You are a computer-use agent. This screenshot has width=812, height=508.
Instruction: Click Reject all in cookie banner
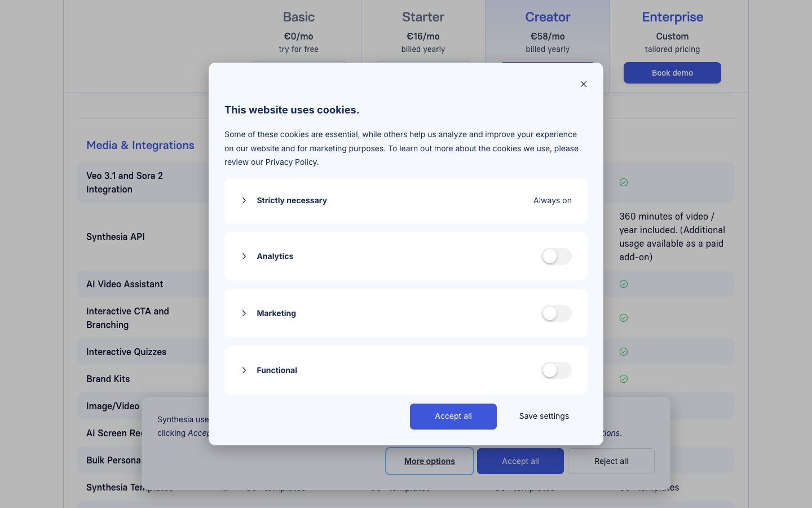pyautogui.click(x=611, y=461)
